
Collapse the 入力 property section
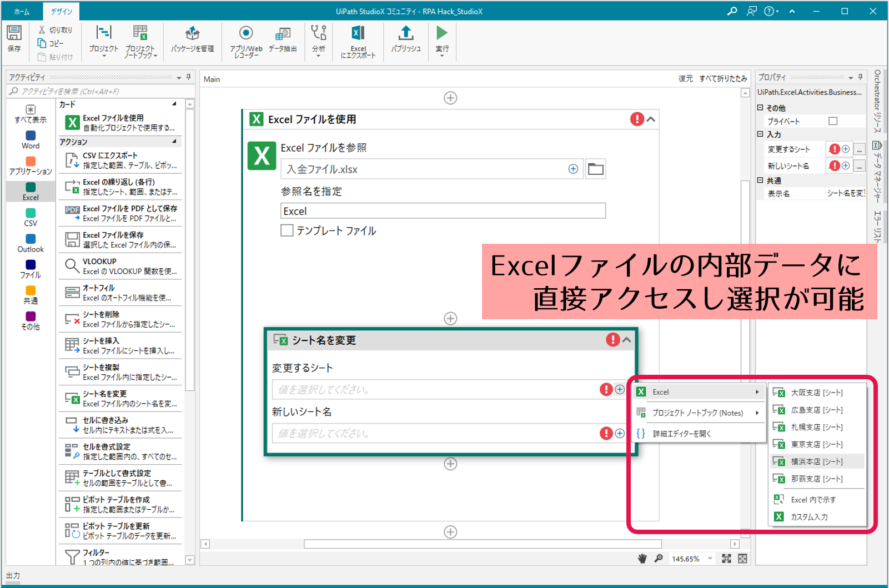(x=760, y=134)
